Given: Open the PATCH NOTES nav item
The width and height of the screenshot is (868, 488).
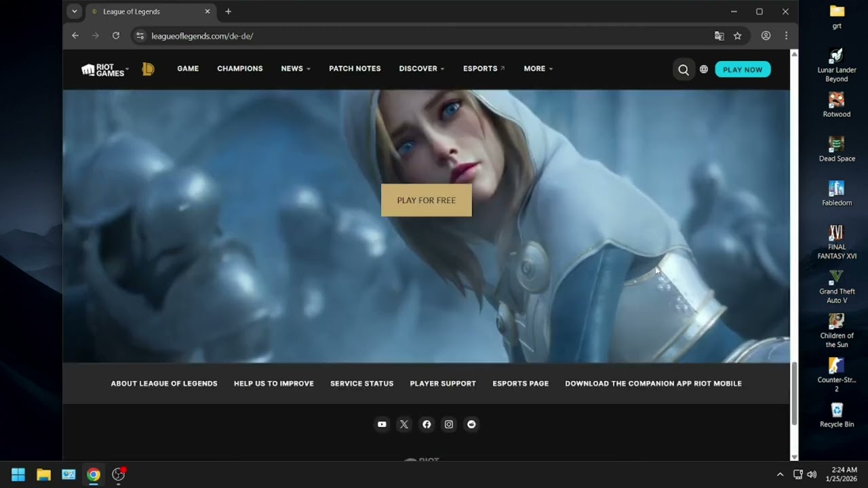Looking at the screenshot, I should [x=355, y=68].
